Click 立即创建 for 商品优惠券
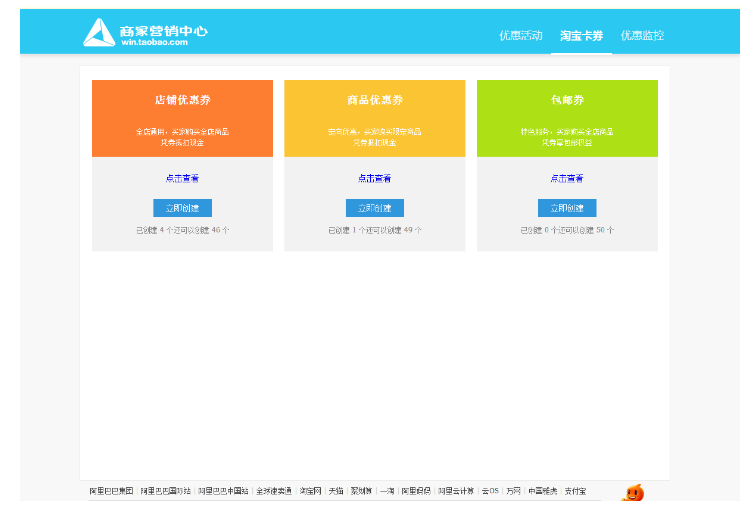 (x=375, y=208)
